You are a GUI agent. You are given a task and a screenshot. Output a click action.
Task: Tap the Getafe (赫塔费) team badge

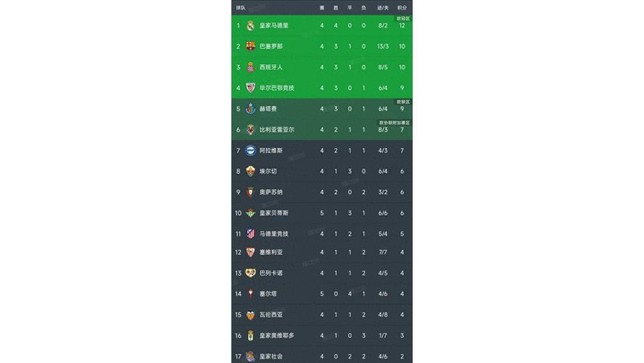pyautogui.click(x=250, y=109)
